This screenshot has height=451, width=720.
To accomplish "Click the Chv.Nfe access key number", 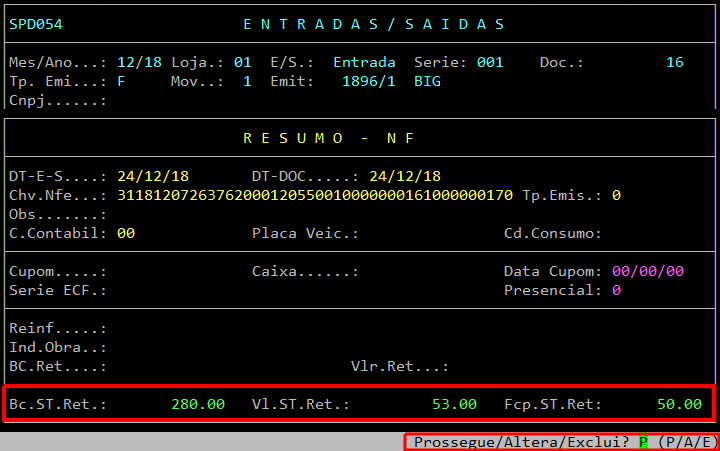I will pos(315,194).
